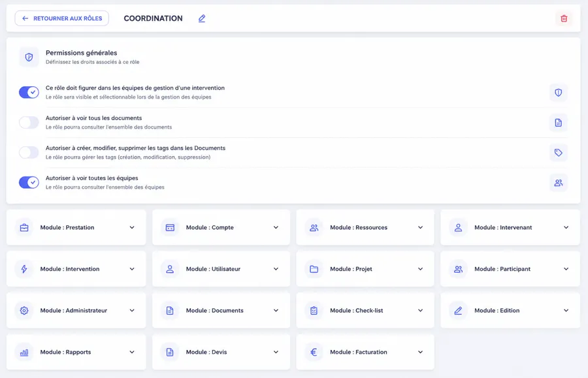The width and height of the screenshot is (588, 378).
Task: Delete the role with the red trash icon
Action: pyautogui.click(x=564, y=18)
